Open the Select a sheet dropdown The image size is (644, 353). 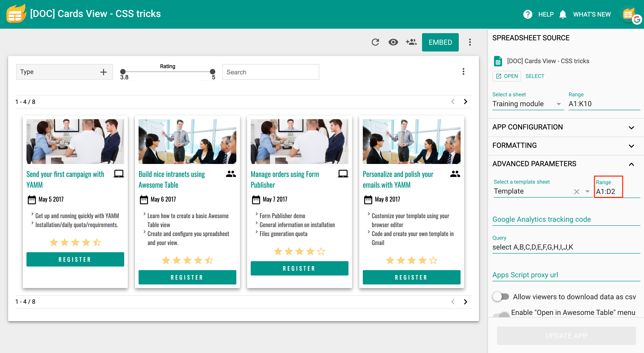528,104
